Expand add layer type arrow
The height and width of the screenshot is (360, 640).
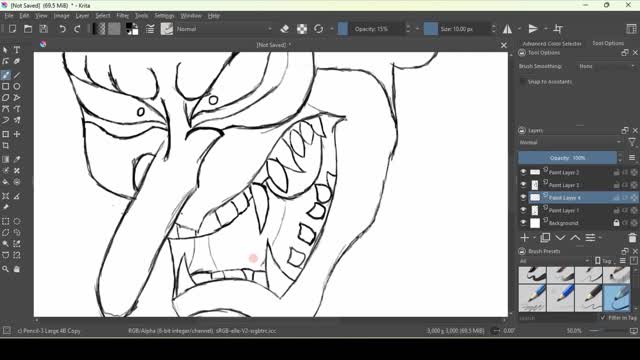[x=535, y=238]
